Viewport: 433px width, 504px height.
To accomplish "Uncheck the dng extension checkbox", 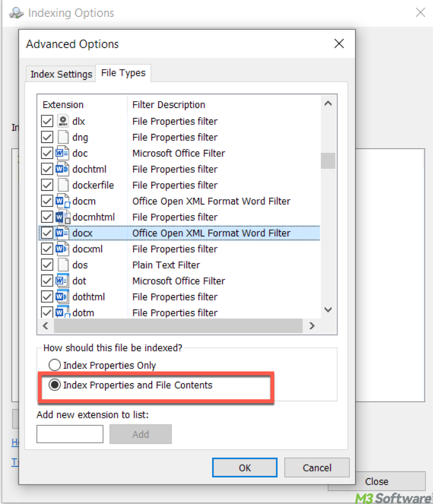I will click(47, 137).
